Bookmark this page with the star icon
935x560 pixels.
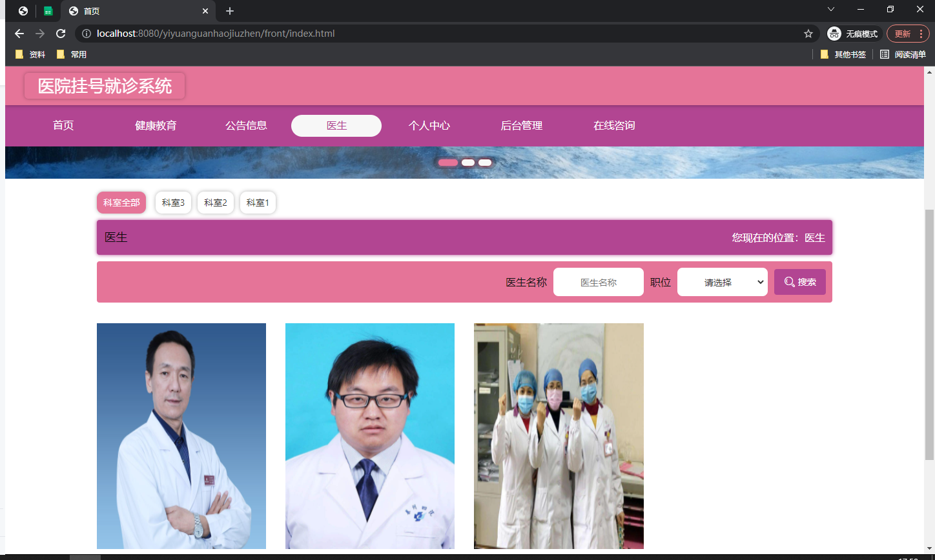[808, 34]
